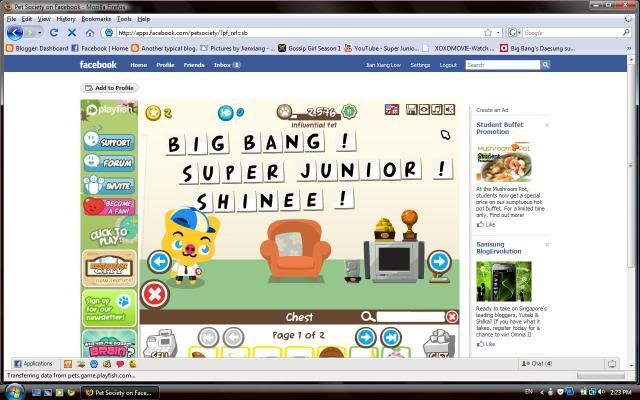640x400 pixels.
Task: Open the Bookmarks menu
Action: 96,19
